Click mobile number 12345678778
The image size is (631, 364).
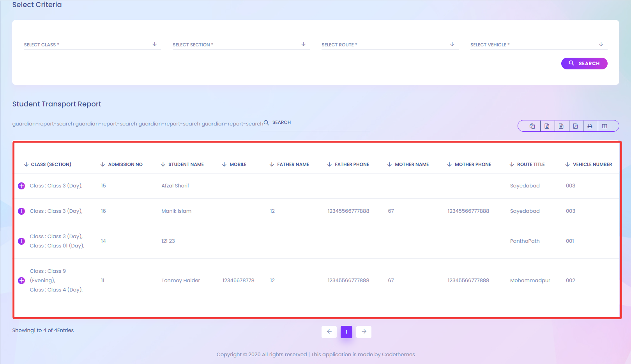pos(239,281)
